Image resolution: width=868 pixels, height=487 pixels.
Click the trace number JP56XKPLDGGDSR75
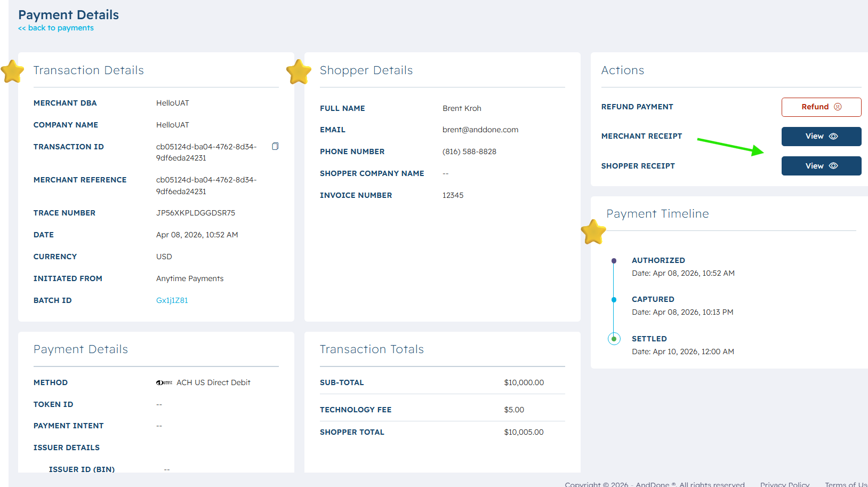point(195,213)
